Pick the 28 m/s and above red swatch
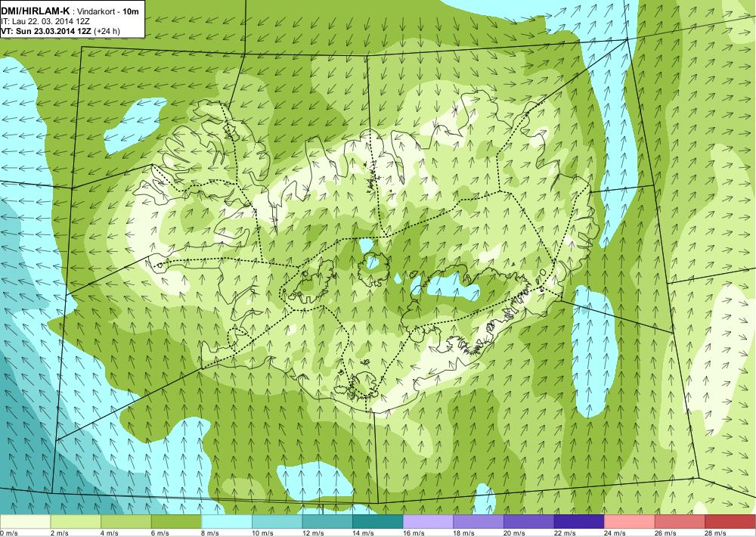The image size is (756, 537). point(730,522)
